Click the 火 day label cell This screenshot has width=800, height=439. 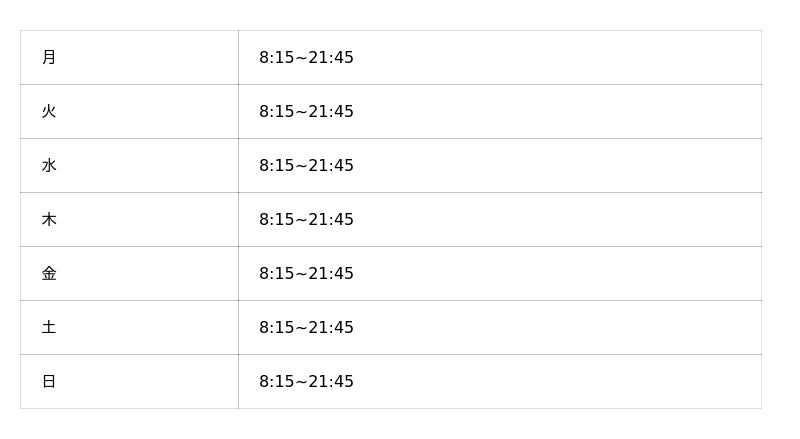pyautogui.click(x=49, y=112)
